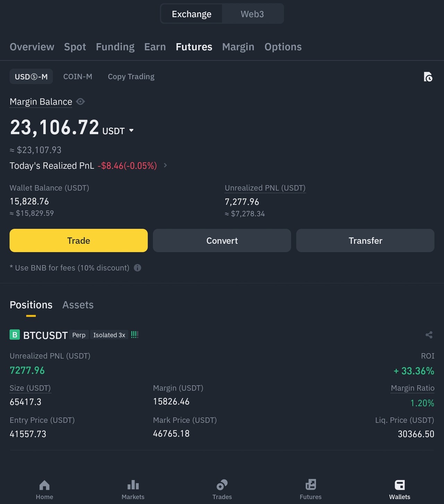Open Trades in the bottom navigation
The width and height of the screenshot is (444, 504).
tap(222, 489)
